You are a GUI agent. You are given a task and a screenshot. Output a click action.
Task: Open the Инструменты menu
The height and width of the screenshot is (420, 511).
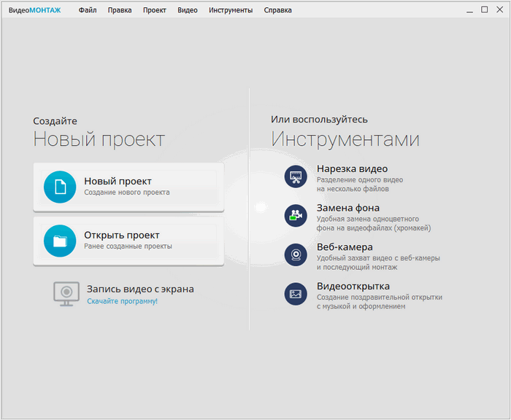pos(231,10)
